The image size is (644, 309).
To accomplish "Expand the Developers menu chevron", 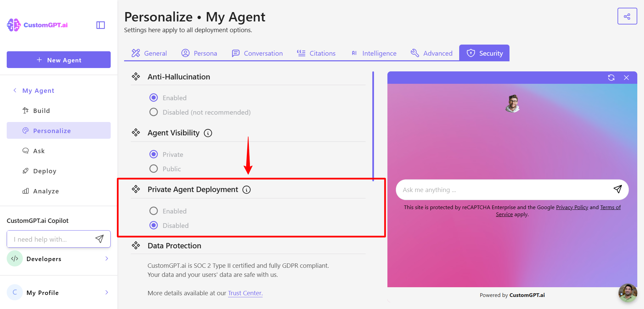I will (107, 258).
